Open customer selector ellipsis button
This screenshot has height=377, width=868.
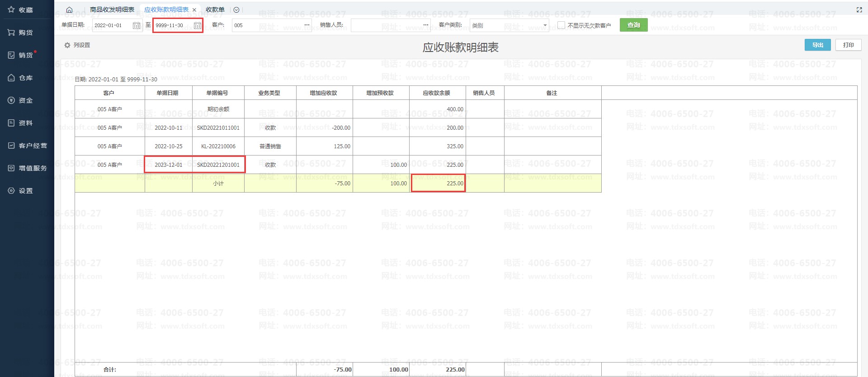(307, 25)
